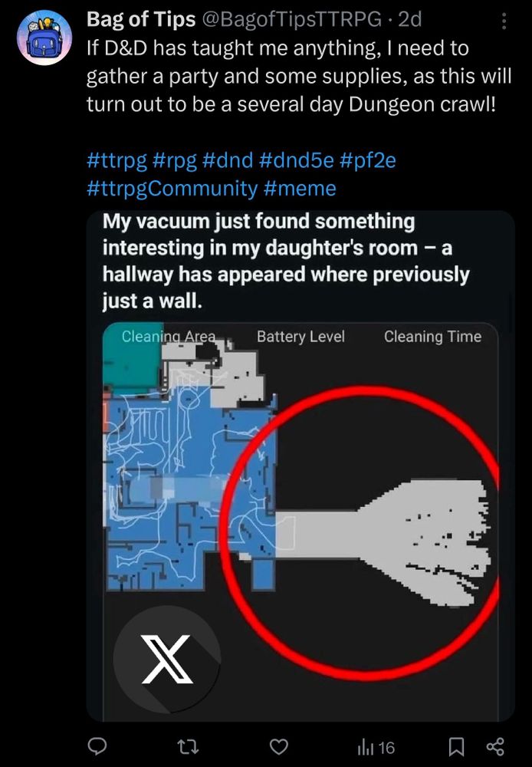
Task: Open the share icon
Action: [495, 746]
